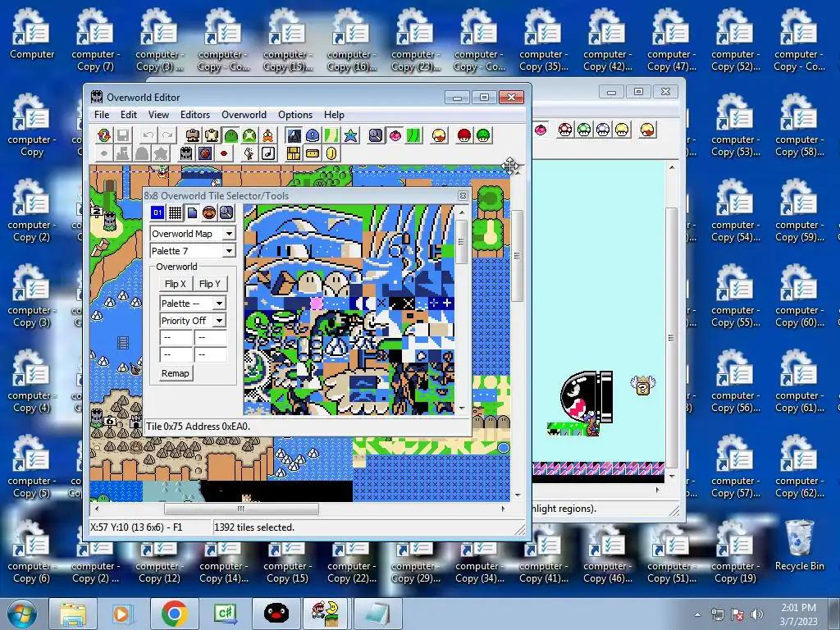The image size is (840, 630).
Task: Open the Editors menu
Action: click(x=195, y=115)
